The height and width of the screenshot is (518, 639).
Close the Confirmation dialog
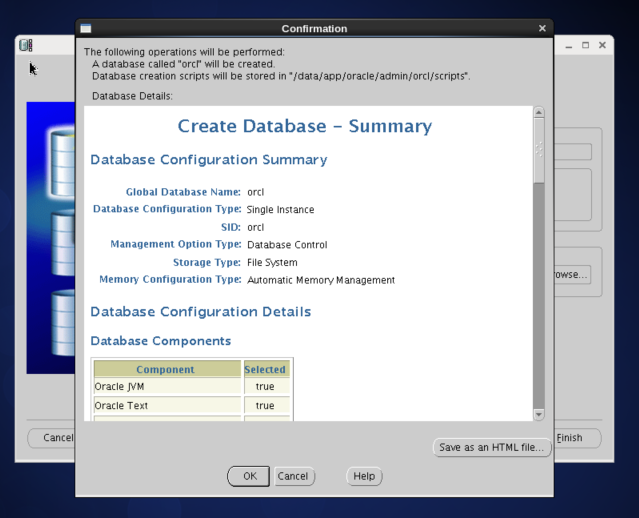[x=542, y=29]
